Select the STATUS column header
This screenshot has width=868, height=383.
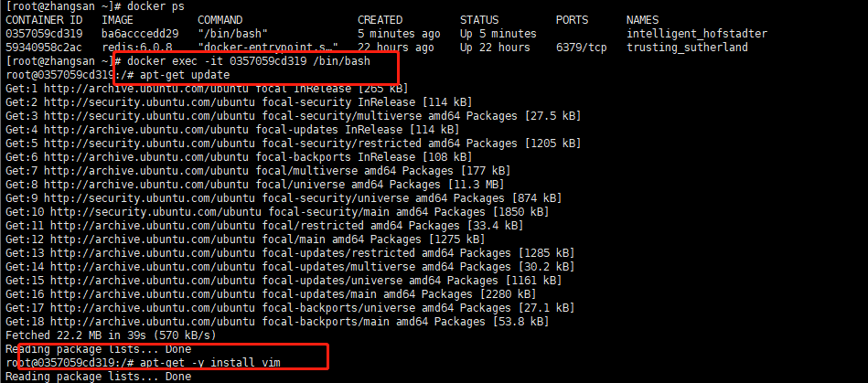479,20
